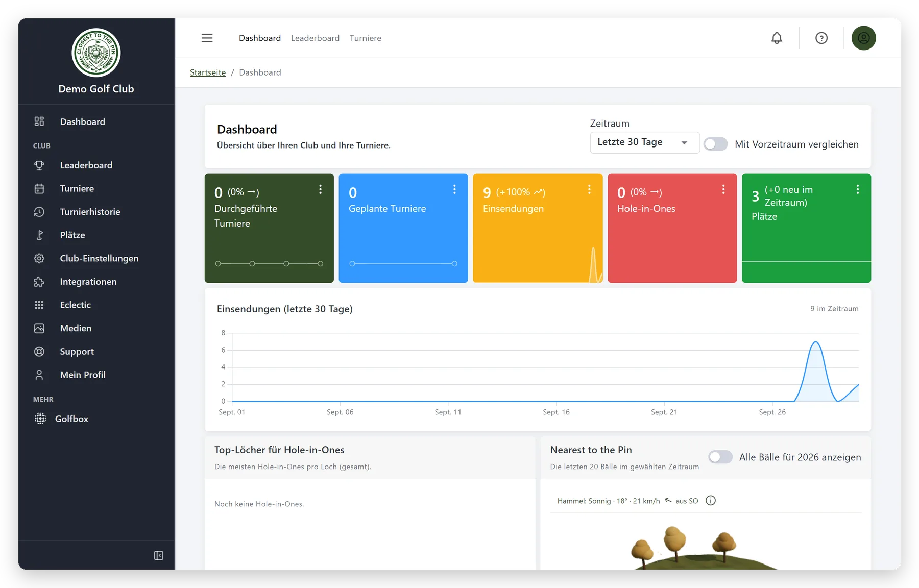Click the blue Geplante Turniere card
Image resolution: width=919 pixels, height=588 pixels.
coord(403,228)
